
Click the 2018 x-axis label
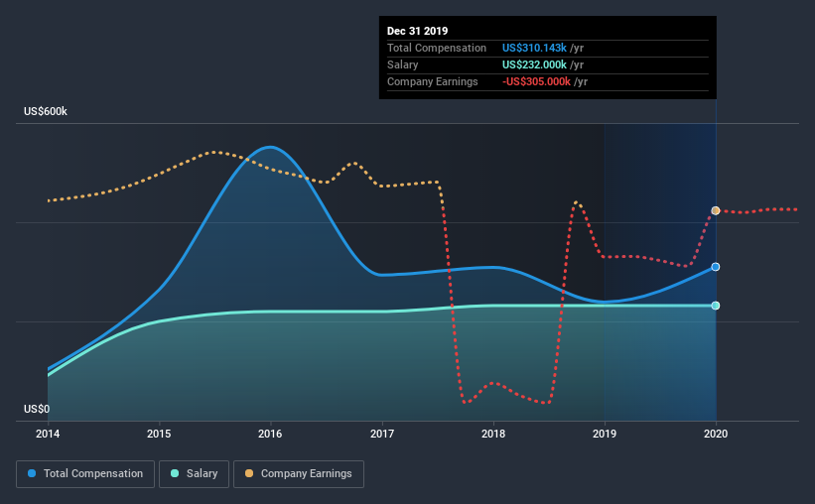(493, 434)
